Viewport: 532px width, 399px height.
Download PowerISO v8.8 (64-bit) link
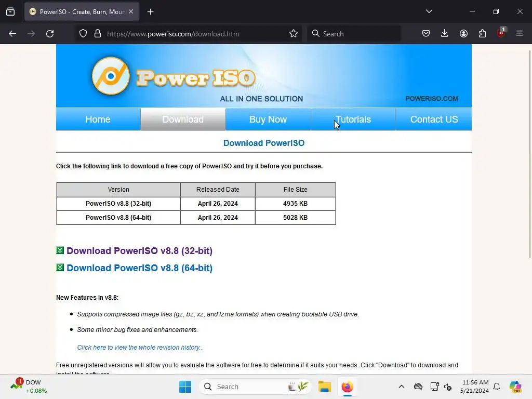coord(139,268)
